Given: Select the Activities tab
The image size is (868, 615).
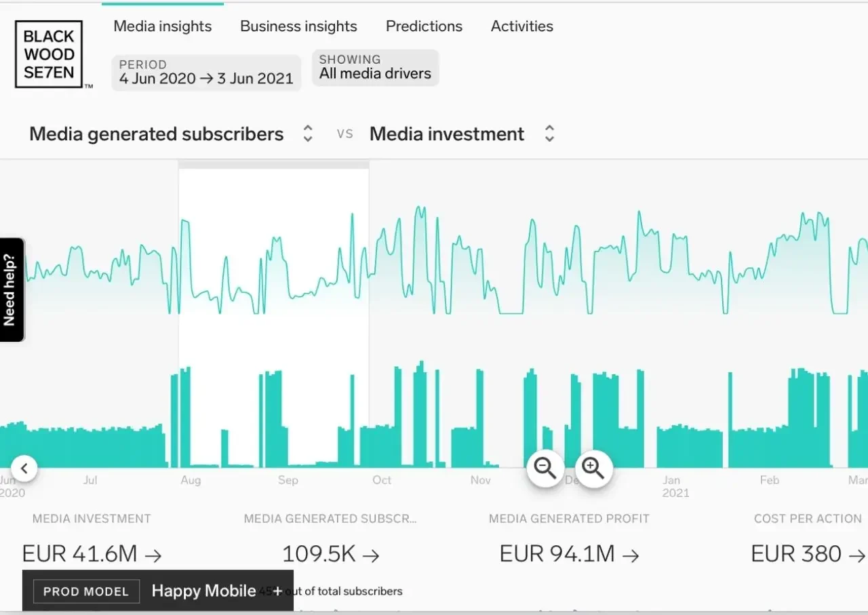Looking at the screenshot, I should pos(521,26).
